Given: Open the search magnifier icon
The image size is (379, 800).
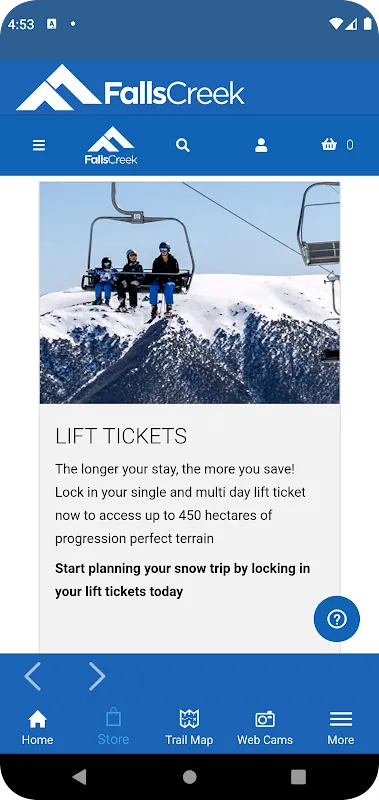Looking at the screenshot, I should point(183,145).
